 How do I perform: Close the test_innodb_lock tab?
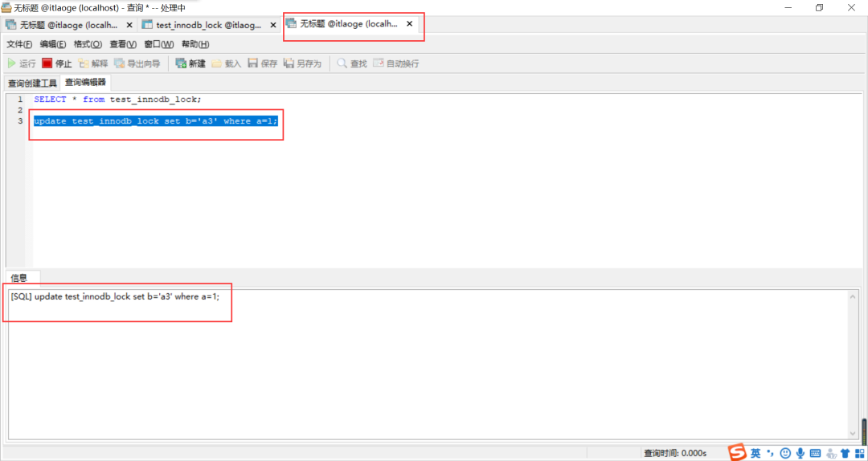click(x=272, y=25)
